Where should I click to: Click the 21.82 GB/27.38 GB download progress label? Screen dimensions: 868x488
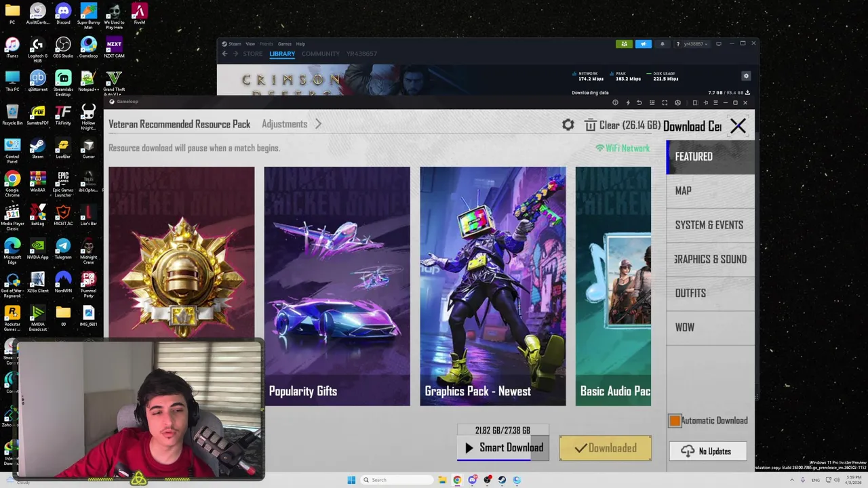pyautogui.click(x=502, y=430)
